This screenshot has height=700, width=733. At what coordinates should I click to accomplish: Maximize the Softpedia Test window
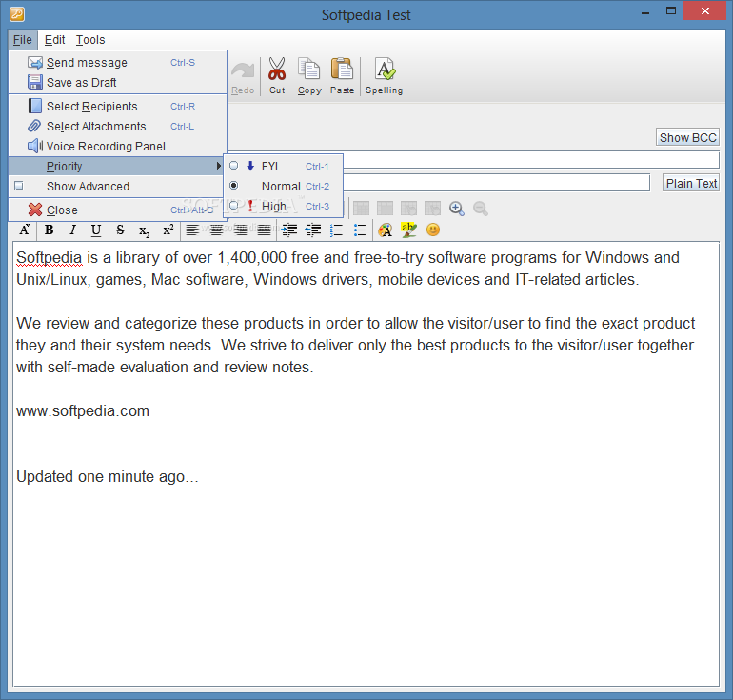(x=671, y=11)
